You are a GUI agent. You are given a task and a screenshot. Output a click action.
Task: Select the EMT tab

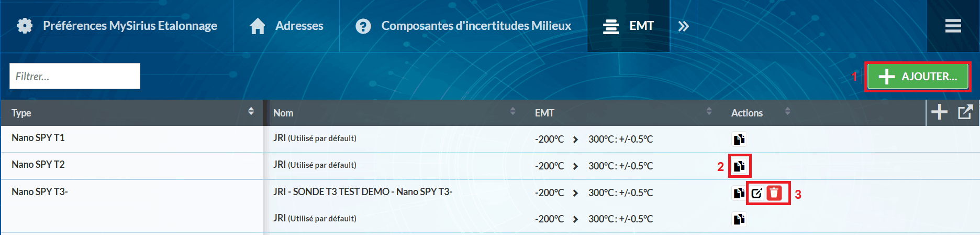point(628,26)
